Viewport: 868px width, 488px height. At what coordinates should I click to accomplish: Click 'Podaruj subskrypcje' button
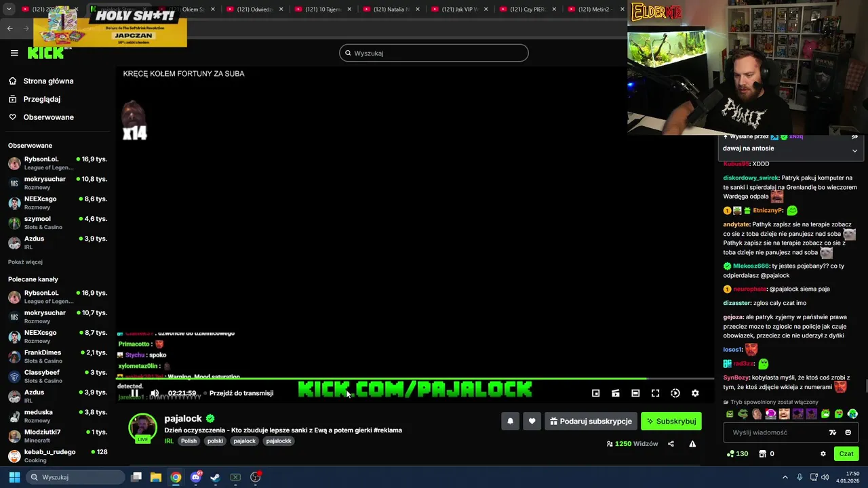[x=591, y=421]
